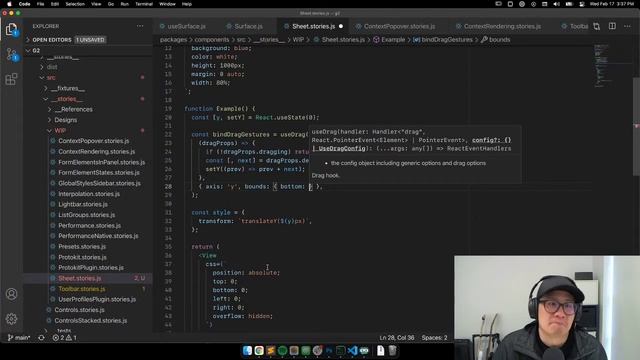Image resolution: width=640 pixels, height=360 pixels.
Task: Open Finder from the dock
Action: pyautogui.click(x=247, y=351)
